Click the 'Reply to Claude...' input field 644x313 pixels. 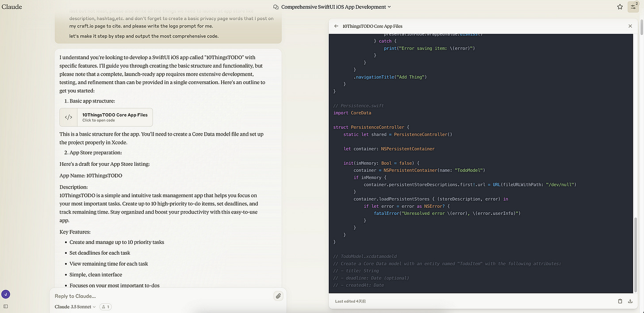pos(133,296)
